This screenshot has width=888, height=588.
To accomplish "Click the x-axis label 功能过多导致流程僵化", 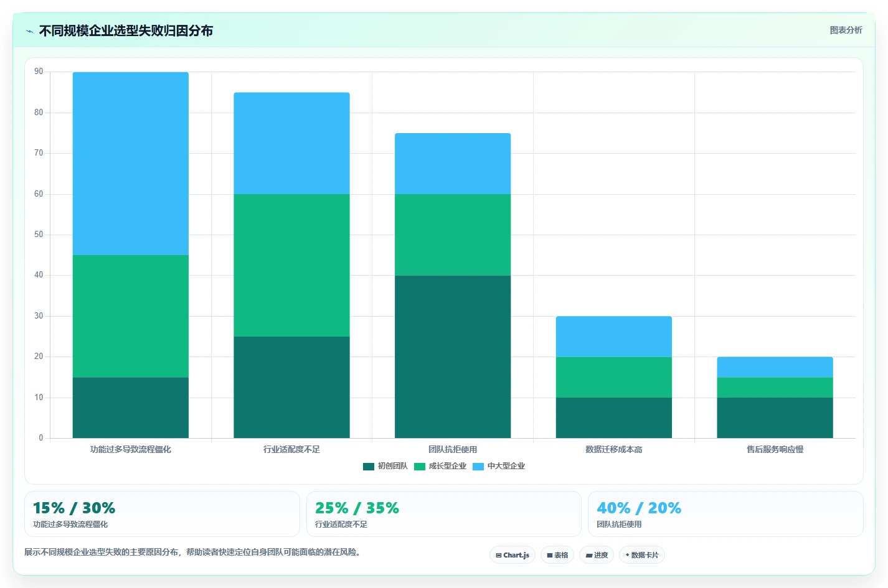I will pyautogui.click(x=131, y=449).
